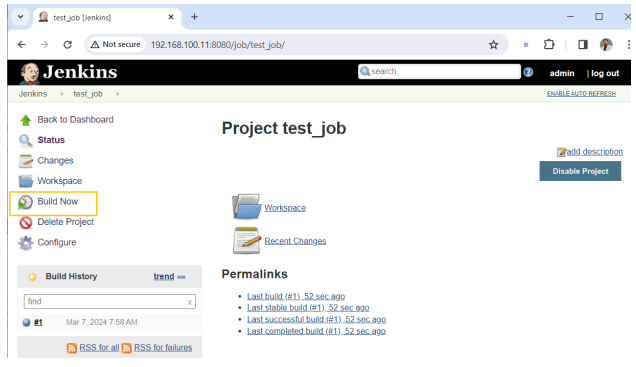Open the Last completed build (#1) permalink
The height and width of the screenshot is (367, 636).
tap(316, 331)
